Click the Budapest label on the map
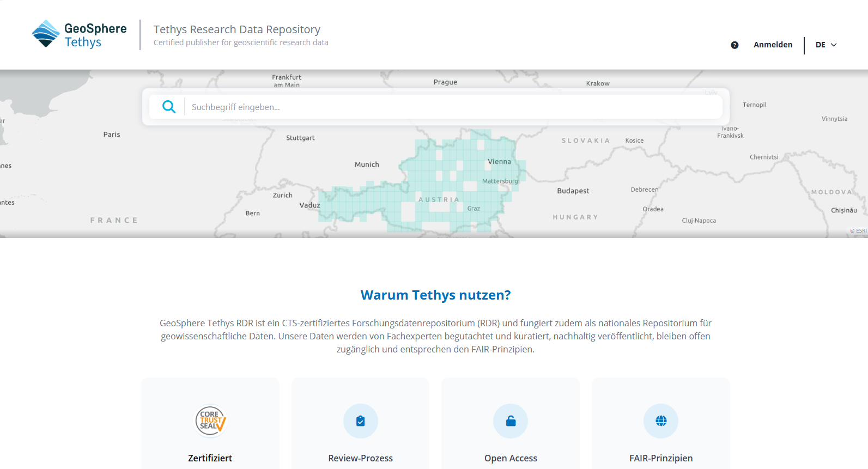 (x=573, y=191)
